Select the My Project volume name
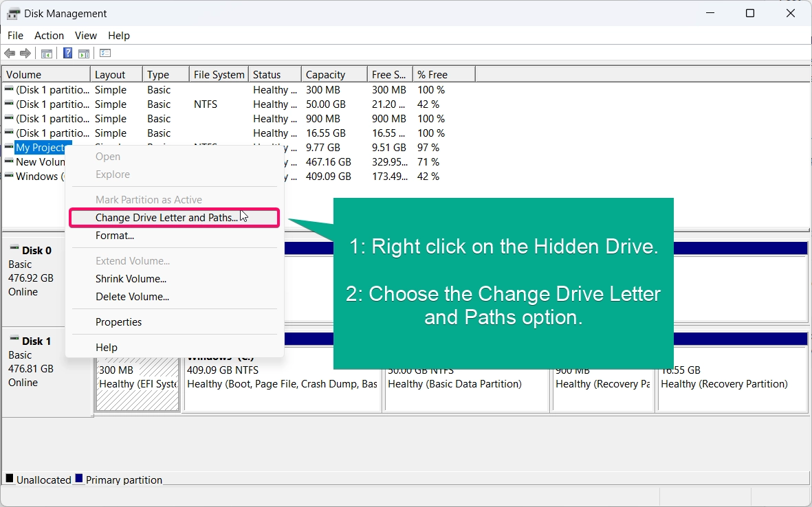The width and height of the screenshot is (812, 507). tap(41, 148)
